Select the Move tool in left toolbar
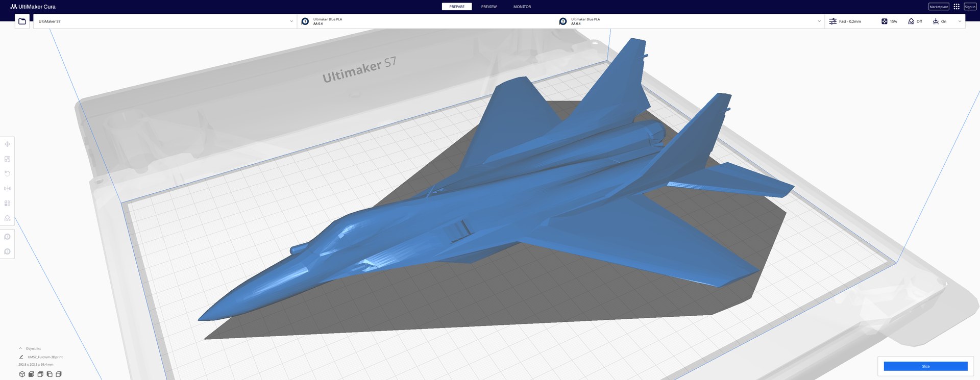 (7, 144)
